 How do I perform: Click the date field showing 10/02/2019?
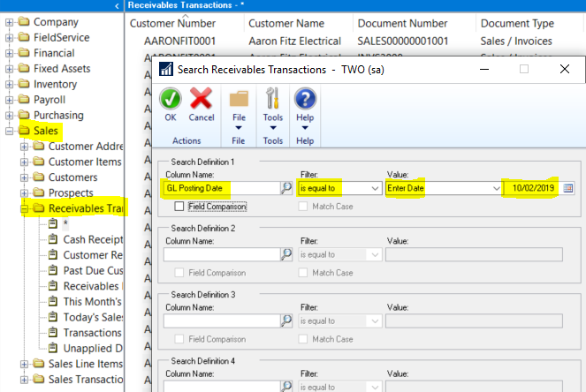(x=533, y=188)
